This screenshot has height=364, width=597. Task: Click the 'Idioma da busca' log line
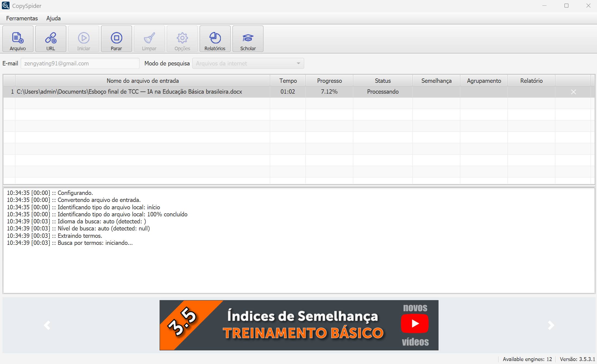click(x=76, y=221)
